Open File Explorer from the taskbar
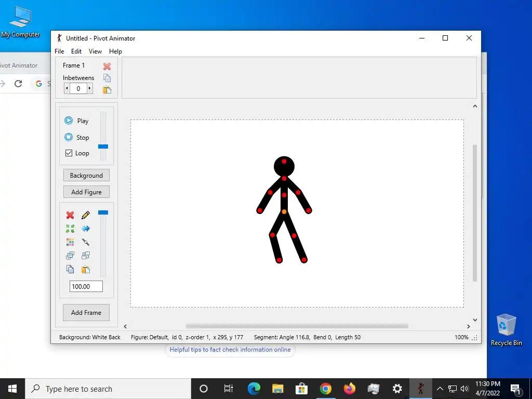532x399 pixels. [277, 389]
